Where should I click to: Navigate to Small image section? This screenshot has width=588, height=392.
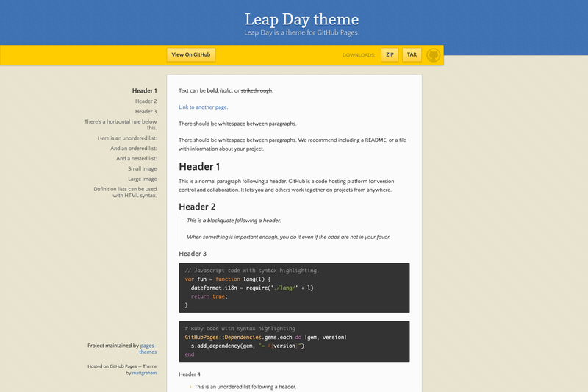tap(142, 169)
